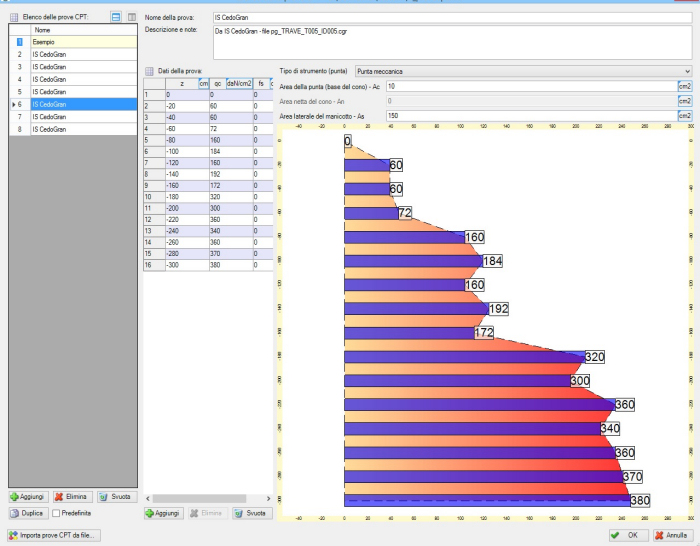The width and height of the screenshot is (700, 546).
Task: Select row header 16 in the data table
Action: 154,265
